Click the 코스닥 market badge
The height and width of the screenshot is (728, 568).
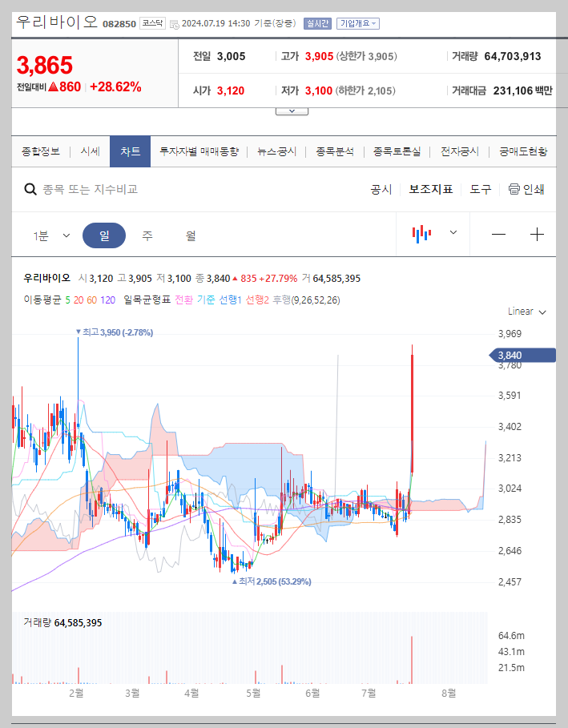click(152, 23)
